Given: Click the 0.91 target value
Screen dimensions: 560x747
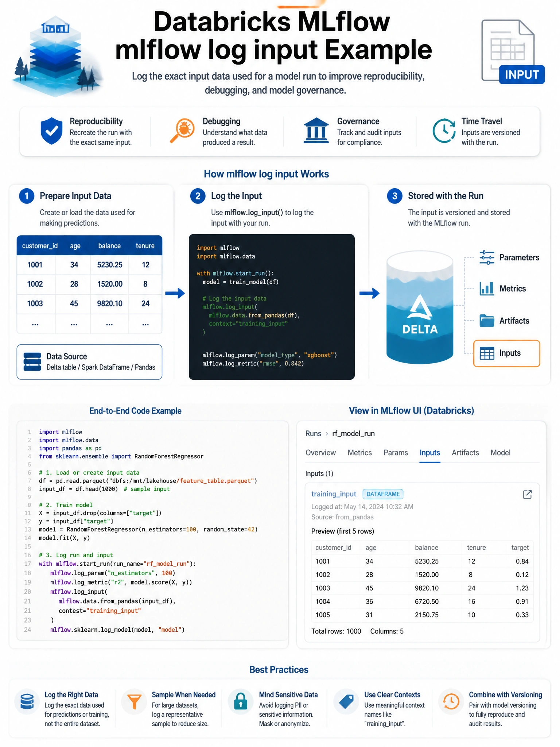Looking at the screenshot, I should click(x=522, y=601).
